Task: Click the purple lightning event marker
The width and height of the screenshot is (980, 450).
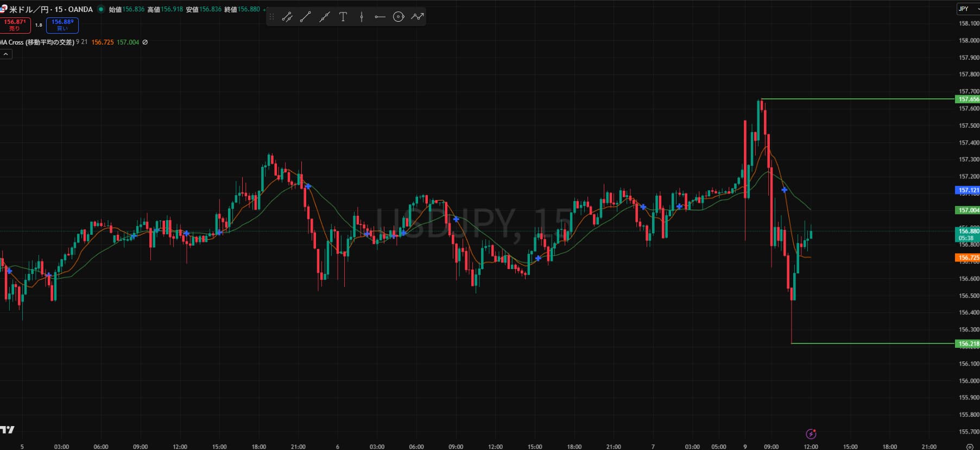Action: (811, 434)
